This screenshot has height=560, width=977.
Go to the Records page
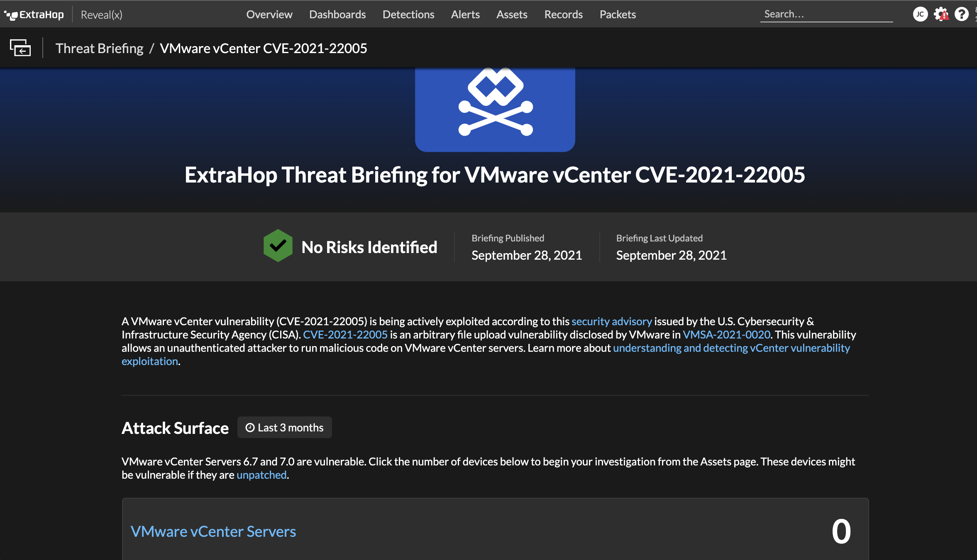[x=563, y=15]
